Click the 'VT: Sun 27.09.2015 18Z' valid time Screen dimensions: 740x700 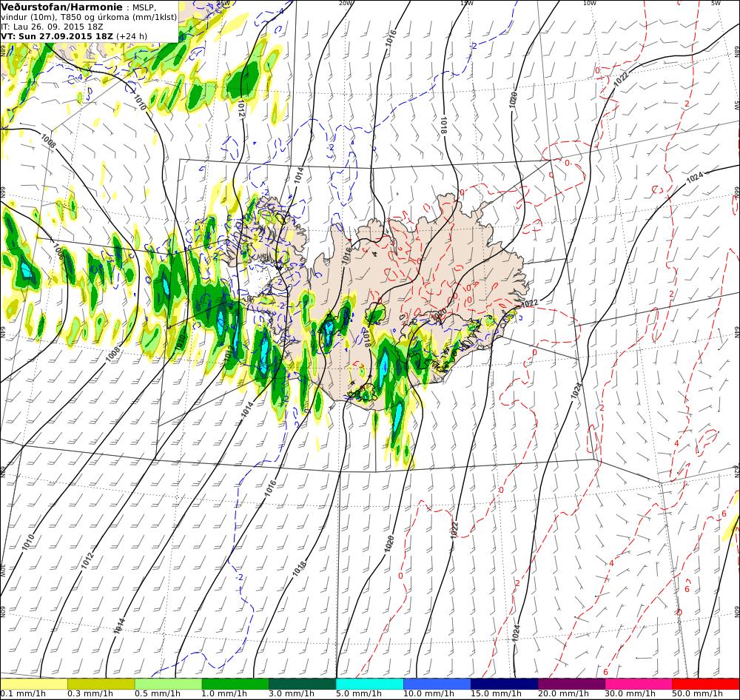point(57,36)
